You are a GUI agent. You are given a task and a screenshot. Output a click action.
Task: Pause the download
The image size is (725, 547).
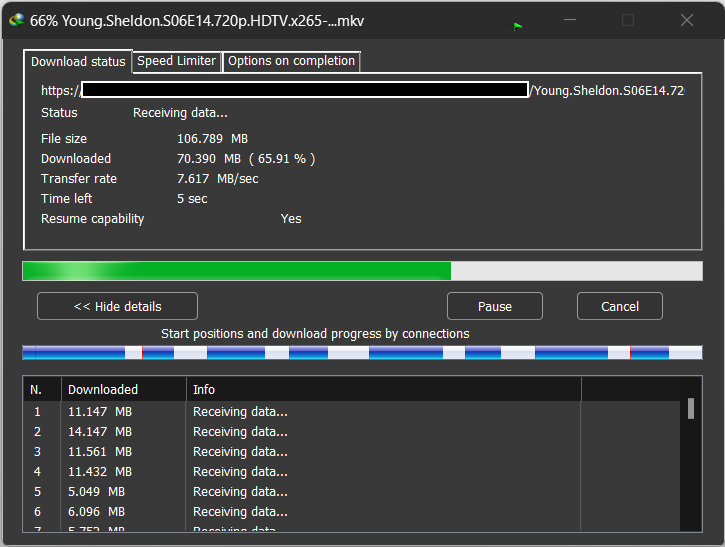[495, 306]
